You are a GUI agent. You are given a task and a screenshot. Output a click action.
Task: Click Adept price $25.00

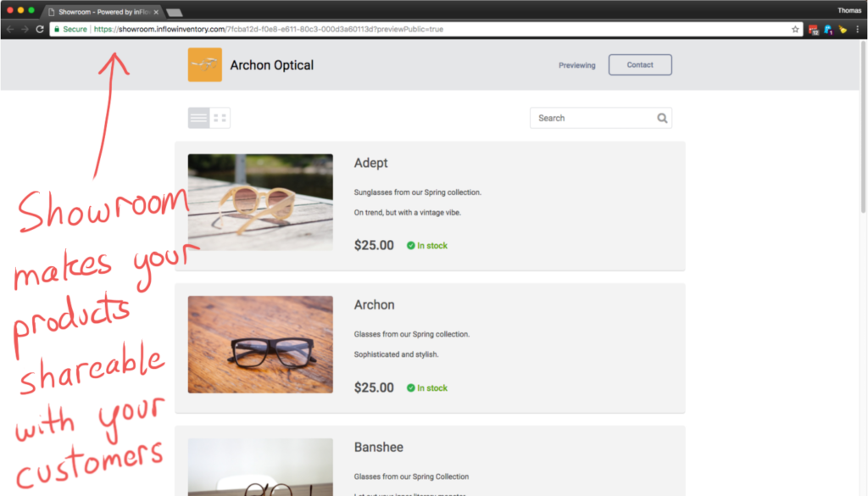(374, 245)
